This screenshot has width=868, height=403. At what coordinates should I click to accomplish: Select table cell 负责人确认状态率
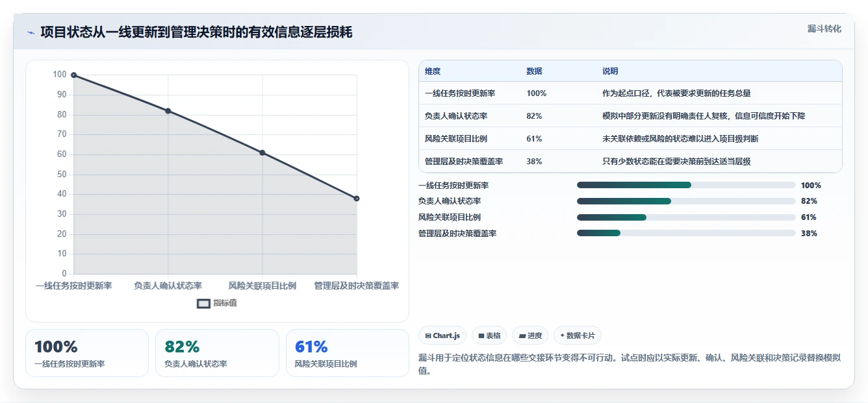pyautogui.click(x=456, y=116)
